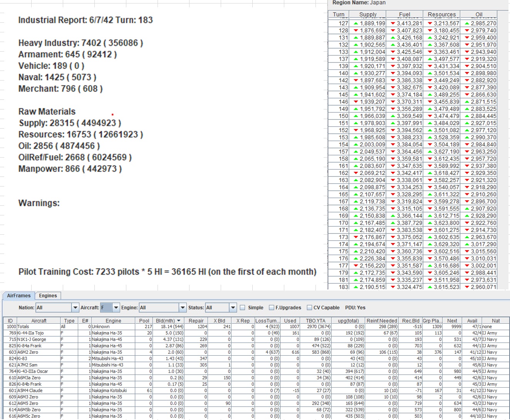Image resolution: width=510 pixels, height=420 pixels.
Task: Click the Heavy Industry: 7402 line
Action: (x=81, y=43)
